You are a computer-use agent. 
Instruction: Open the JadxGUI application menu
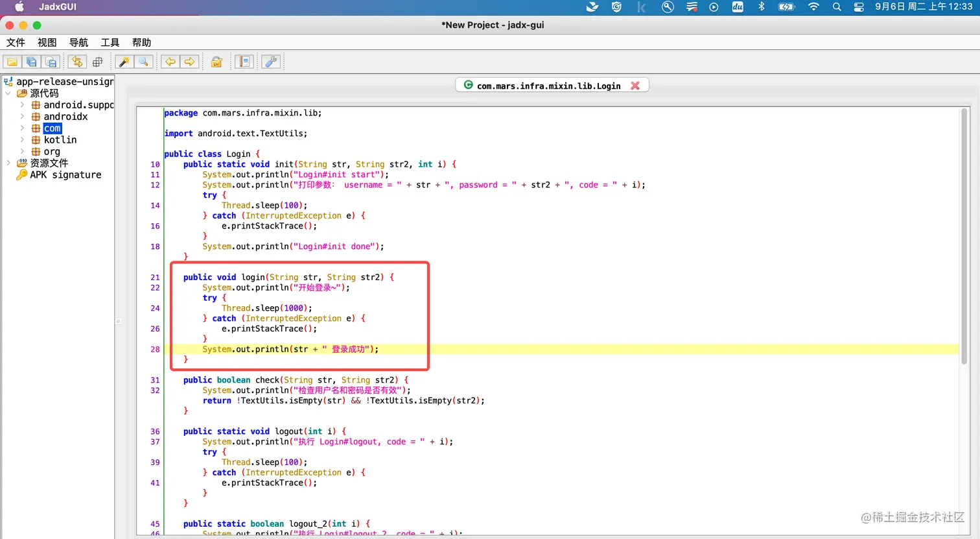point(58,7)
